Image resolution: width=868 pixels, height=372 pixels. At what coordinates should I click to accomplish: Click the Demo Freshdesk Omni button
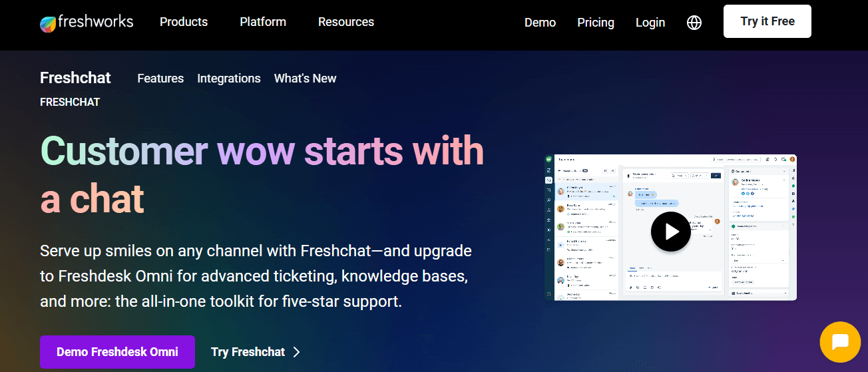tap(117, 352)
